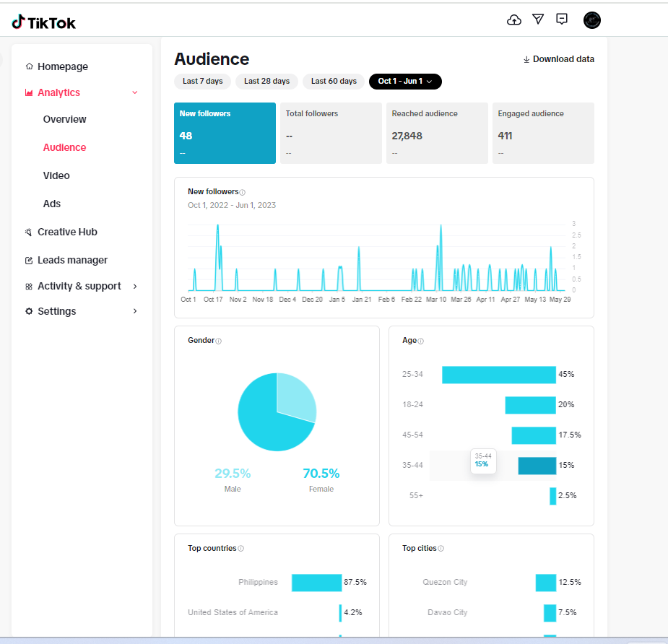Click United States of America label
Image resolution: width=668 pixels, height=644 pixels.
click(x=233, y=613)
